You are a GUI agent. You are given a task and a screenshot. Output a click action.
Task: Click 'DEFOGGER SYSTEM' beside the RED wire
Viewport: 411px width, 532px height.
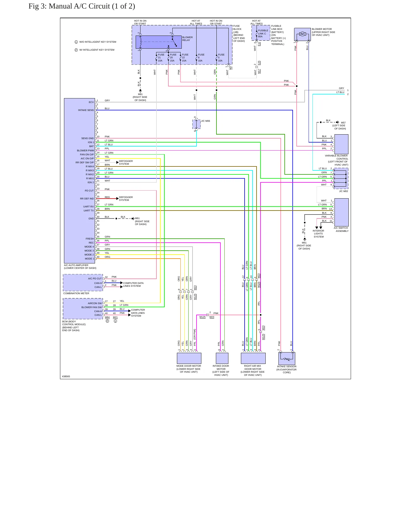[x=126, y=199]
